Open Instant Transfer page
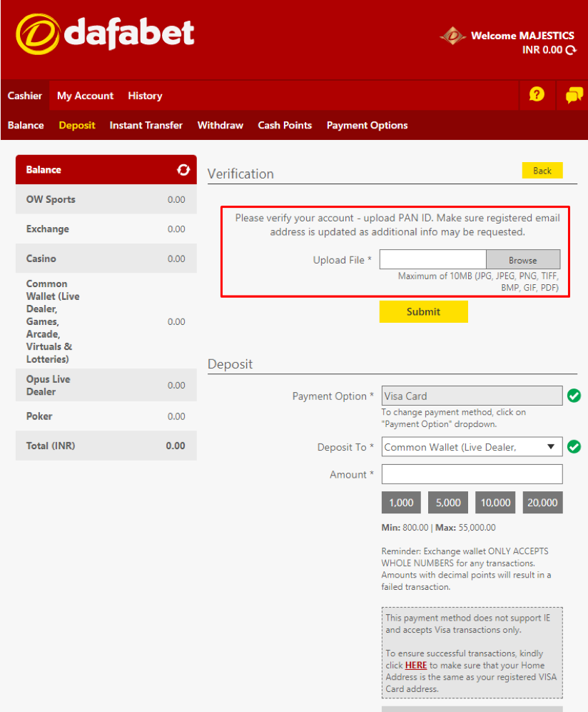588x712 pixels. 146,125
